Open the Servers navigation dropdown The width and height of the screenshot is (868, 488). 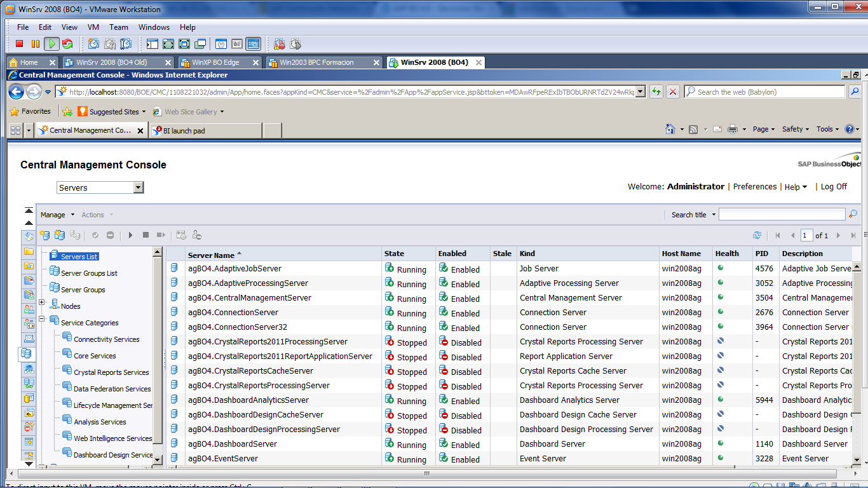tap(139, 187)
